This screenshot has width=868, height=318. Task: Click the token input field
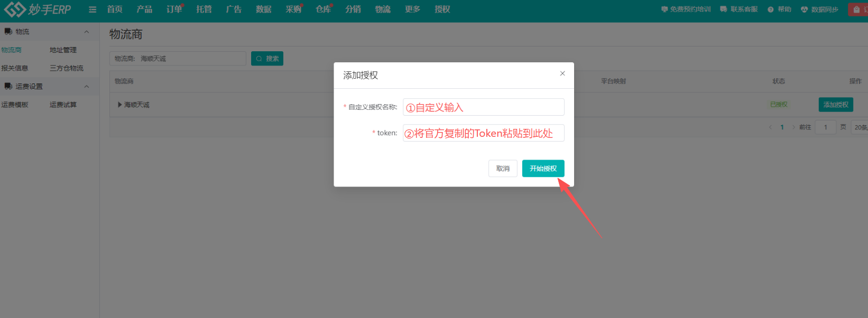point(483,133)
